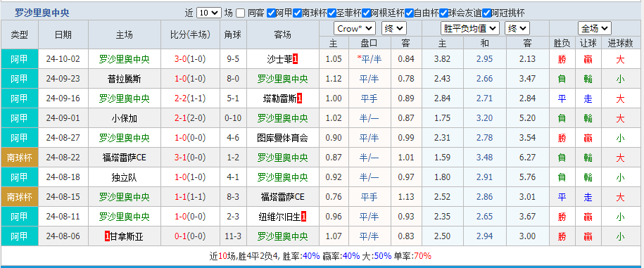Click away team 纽维尔旧生
The width and height of the screenshot is (644, 268).
coord(279,217)
